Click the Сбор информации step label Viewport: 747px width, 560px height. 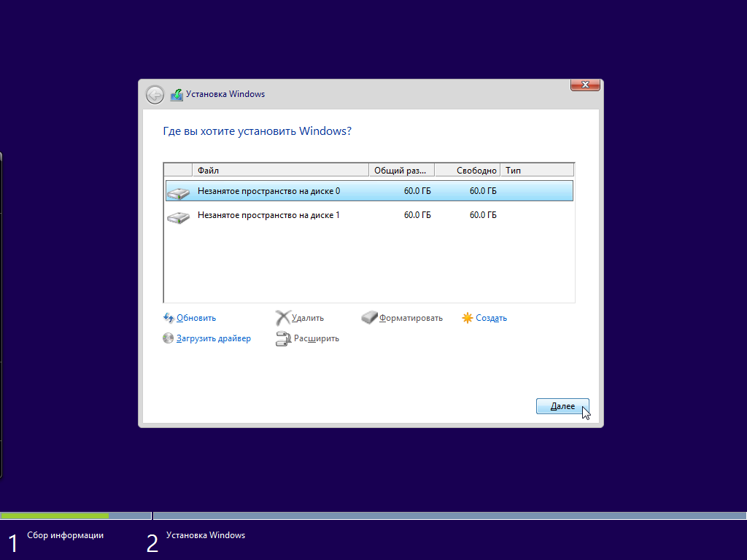(x=65, y=535)
